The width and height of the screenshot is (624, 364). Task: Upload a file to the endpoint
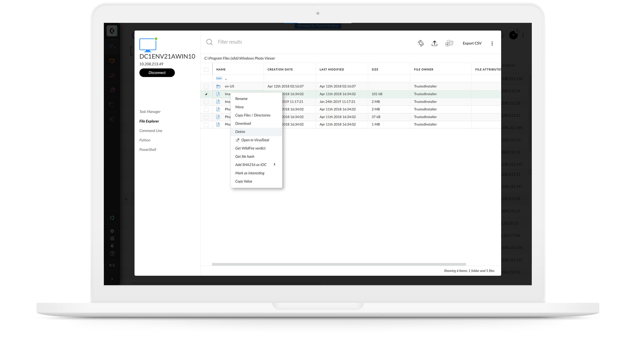coord(435,43)
